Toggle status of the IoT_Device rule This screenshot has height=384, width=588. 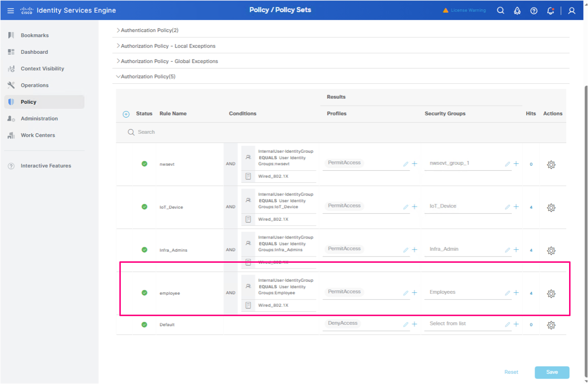[x=144, y=207]
